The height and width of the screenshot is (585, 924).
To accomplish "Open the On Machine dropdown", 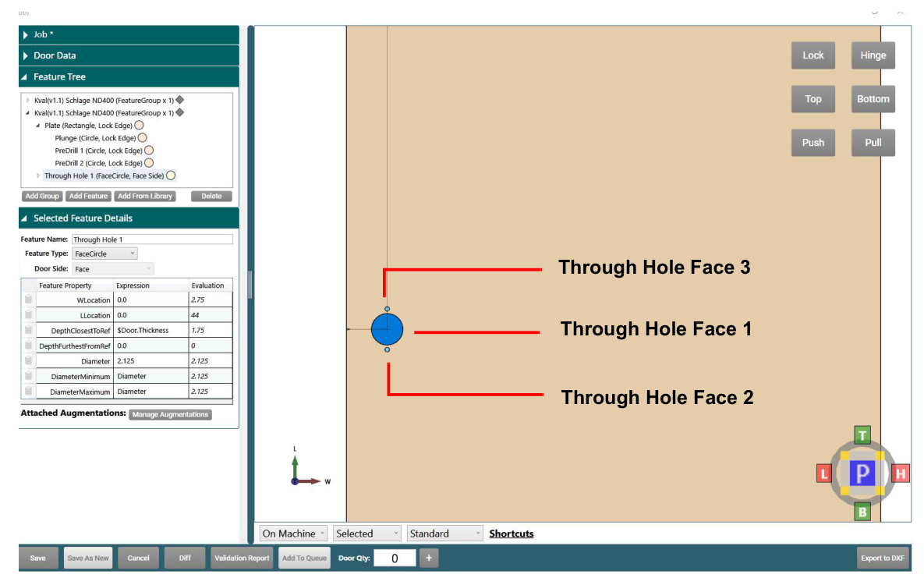I will [x=293, y=534].
